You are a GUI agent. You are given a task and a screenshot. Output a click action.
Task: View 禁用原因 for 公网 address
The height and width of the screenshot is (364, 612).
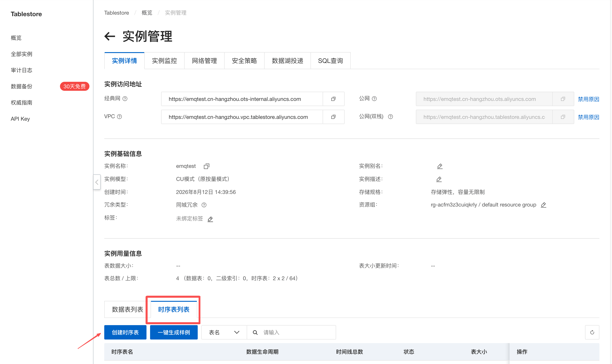tap(588, 99)
